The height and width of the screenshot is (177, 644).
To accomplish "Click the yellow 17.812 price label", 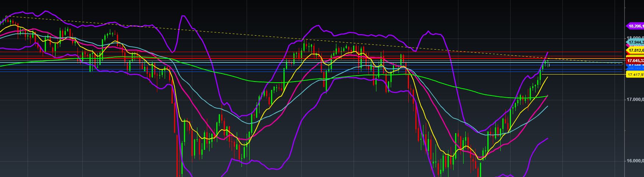I will (x=635, y=50).
